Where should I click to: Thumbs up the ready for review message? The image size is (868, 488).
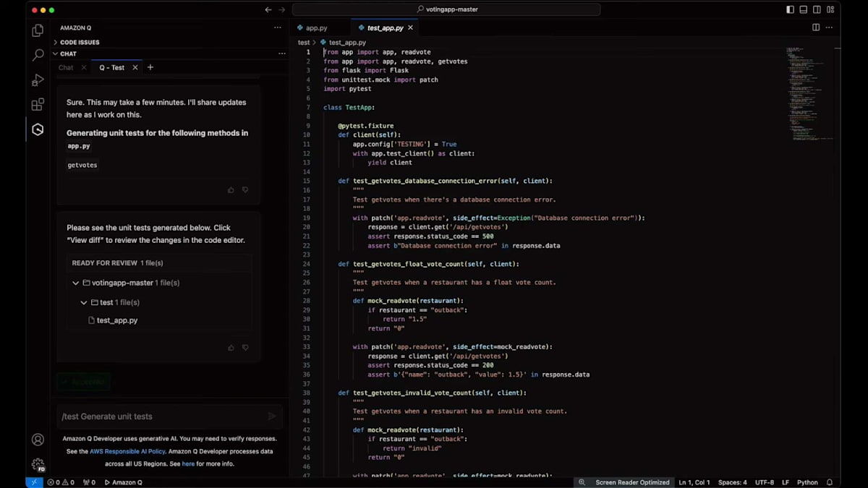[231, 348]
